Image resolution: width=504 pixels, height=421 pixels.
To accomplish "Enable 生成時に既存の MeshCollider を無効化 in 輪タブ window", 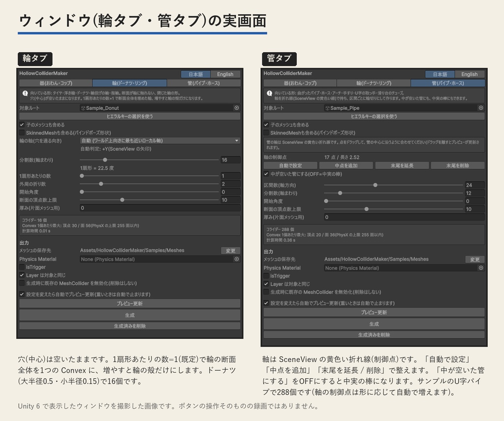I will tap(22, 283).
